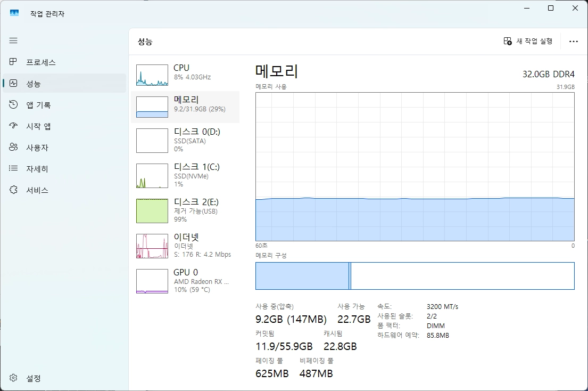Click the AMD Radeon RX GPU label
This screenshot has height=391, width=588.
(201, 281)
